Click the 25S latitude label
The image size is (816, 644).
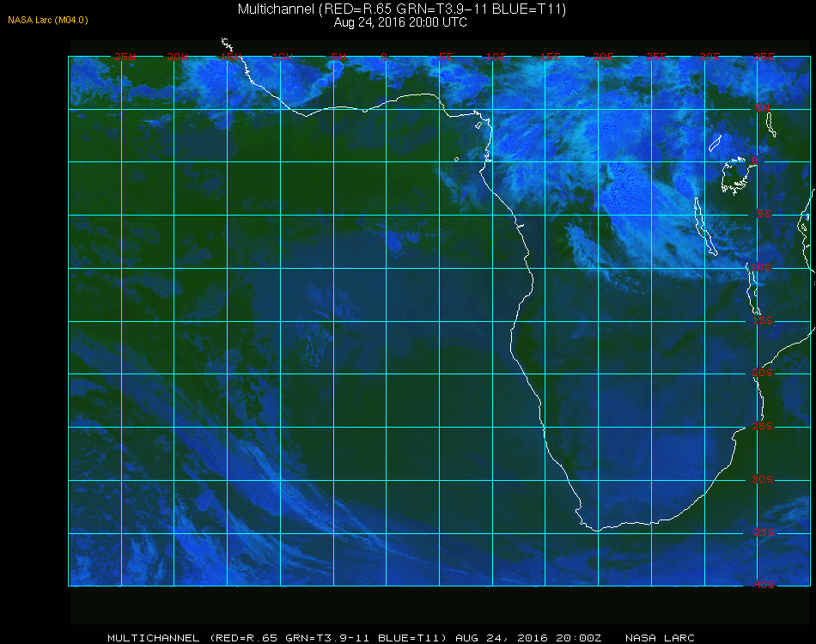763,426
